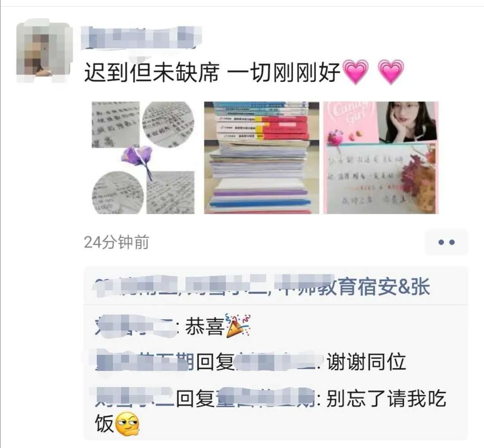Open the pink Candy Girl selfie photo

(x=380, y=158)
